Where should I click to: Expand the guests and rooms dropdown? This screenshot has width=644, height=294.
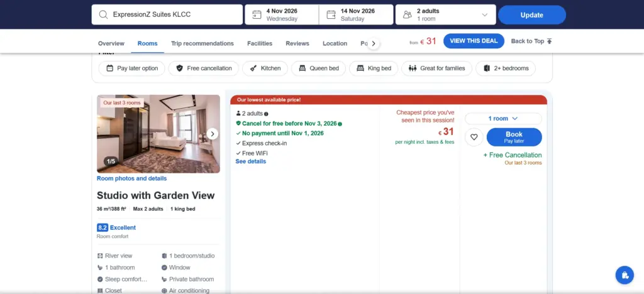[485, 14]
